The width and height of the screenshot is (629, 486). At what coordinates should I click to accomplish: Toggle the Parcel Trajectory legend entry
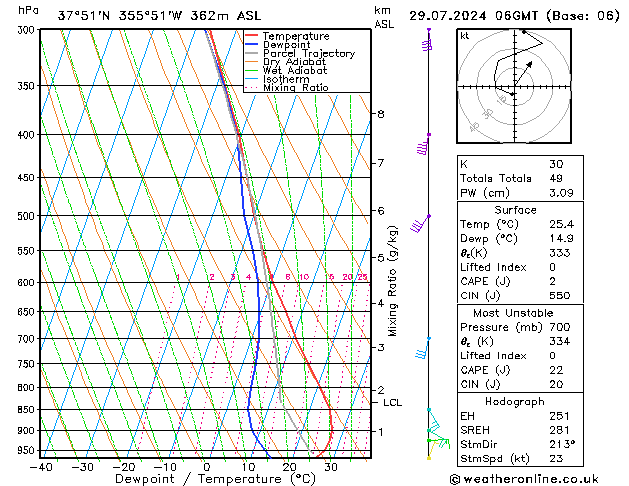click(308, 53)
